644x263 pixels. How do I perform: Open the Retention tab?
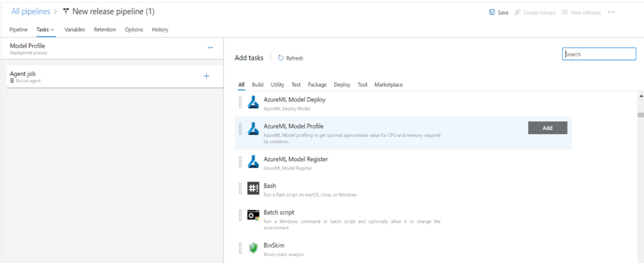coord(105,30)
